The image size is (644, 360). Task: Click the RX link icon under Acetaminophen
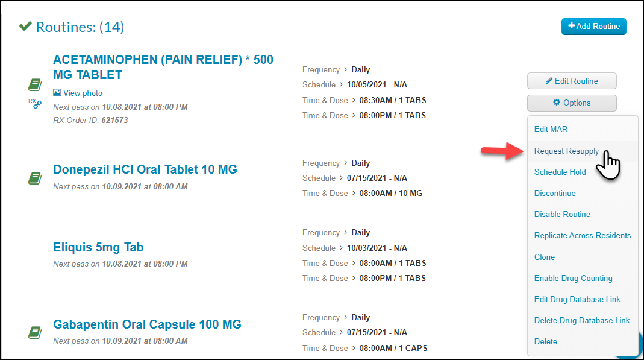35,103
